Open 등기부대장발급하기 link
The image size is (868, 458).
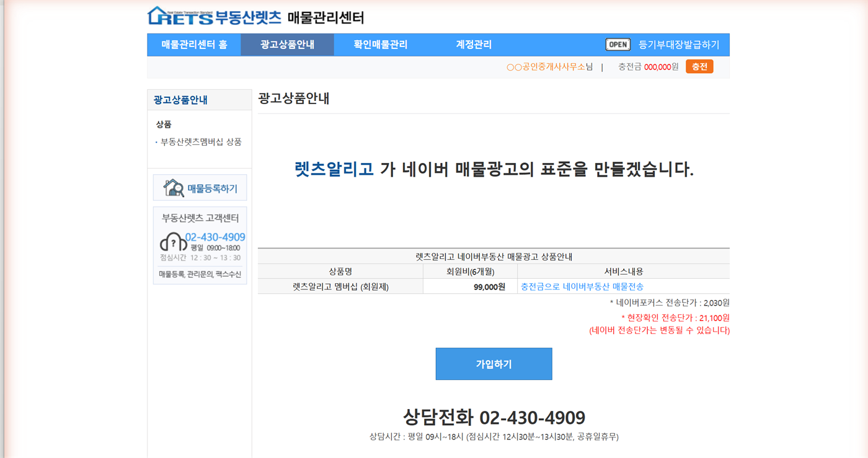pos(679,45)
